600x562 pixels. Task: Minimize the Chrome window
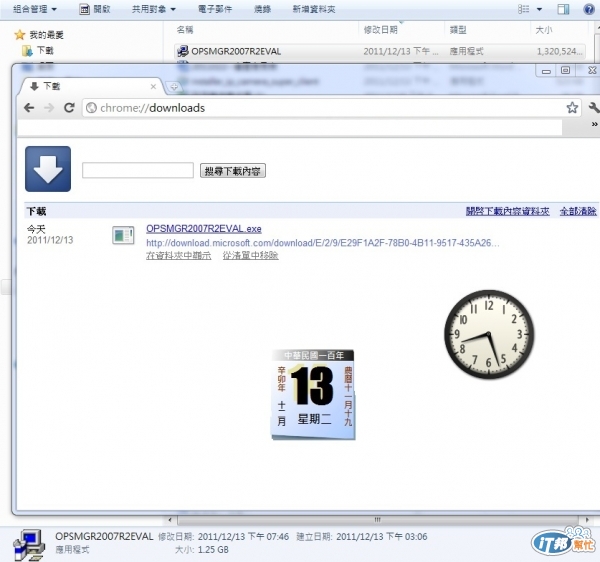coord(546,71)
